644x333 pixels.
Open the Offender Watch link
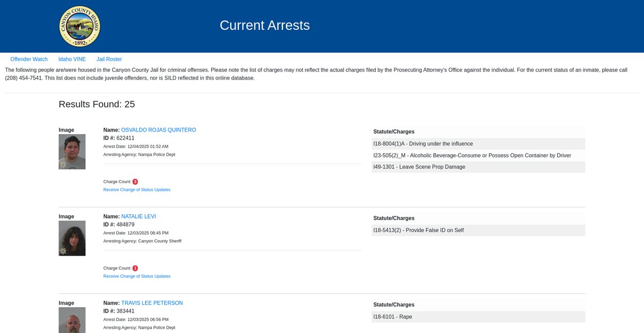pyautogui.click(x=29, y=59)
